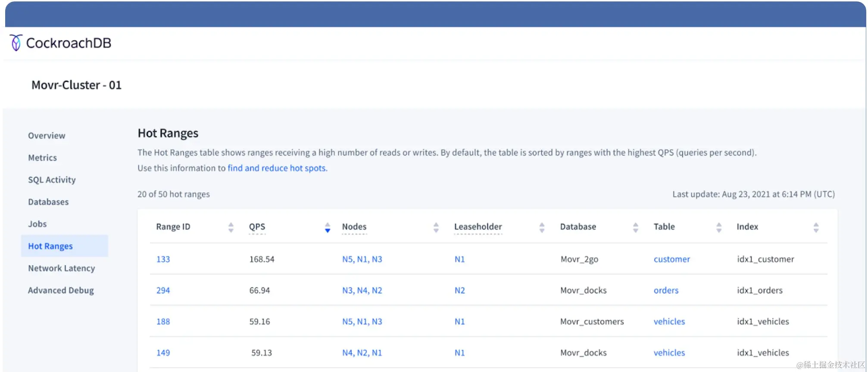Click the Last update timestamp text

coord(753,194)
